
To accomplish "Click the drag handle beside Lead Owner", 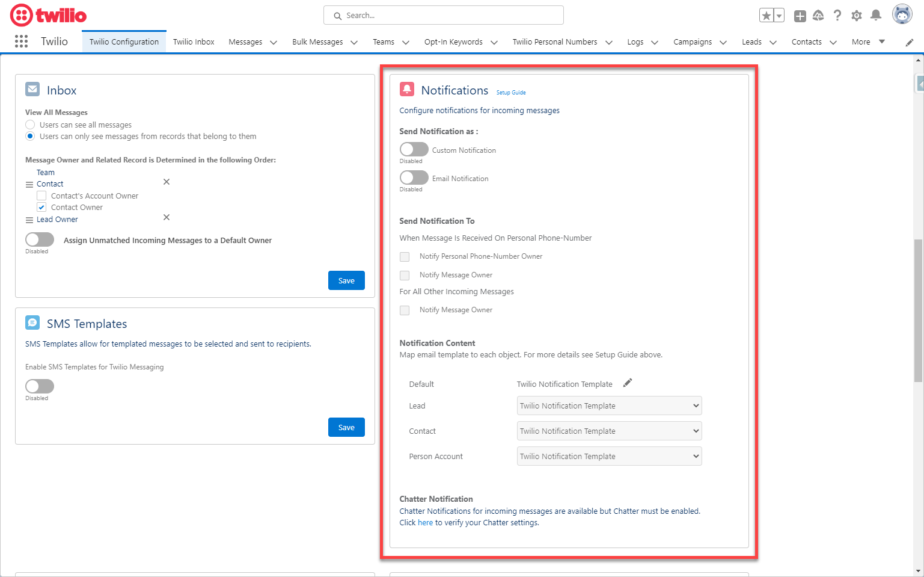I will pos(29,220).
